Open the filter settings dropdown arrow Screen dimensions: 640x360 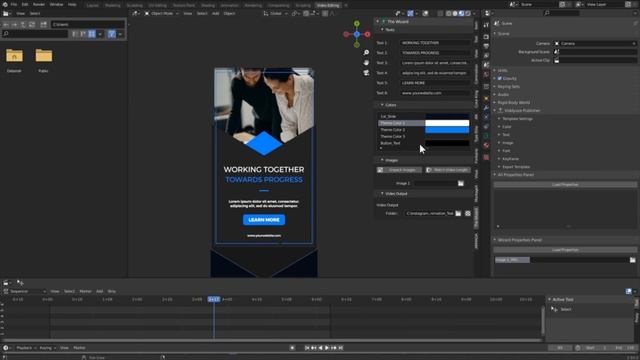[x=120, y=34]
